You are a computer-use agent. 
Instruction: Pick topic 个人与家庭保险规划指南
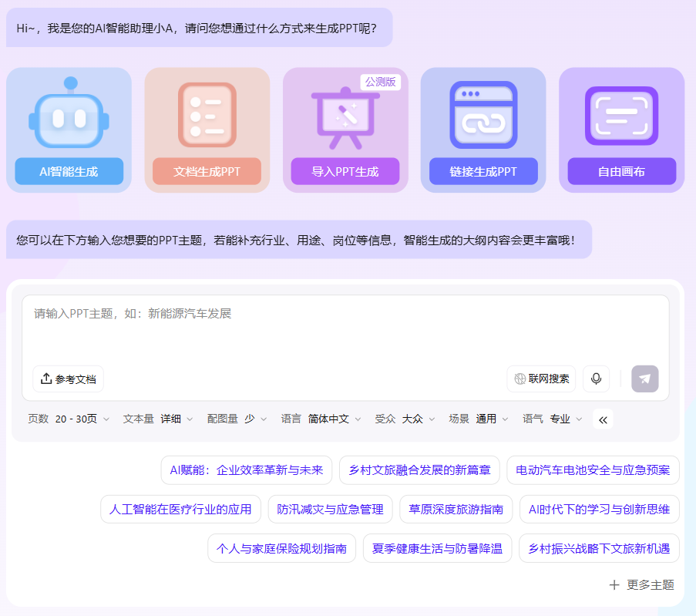pyautogui.click(x=282, y=548)
